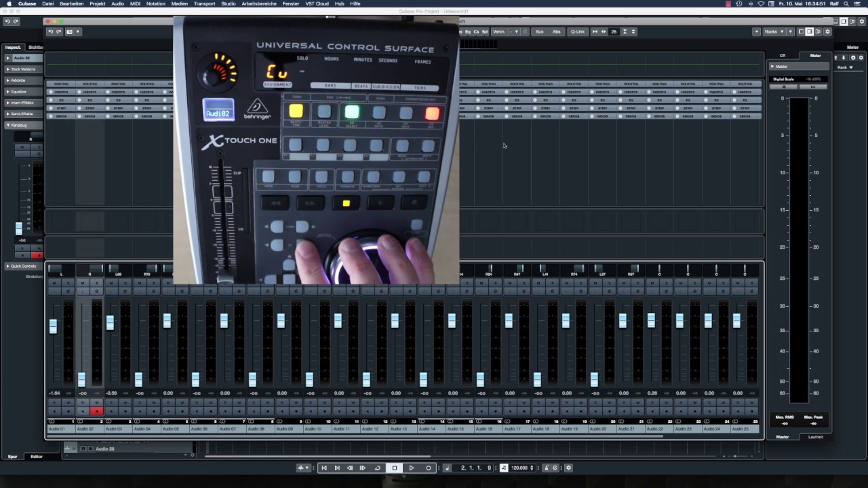Screen dimensions: 868x488
Task: Click the horizontal mixer scrollbar
Action: coord(355,436)
